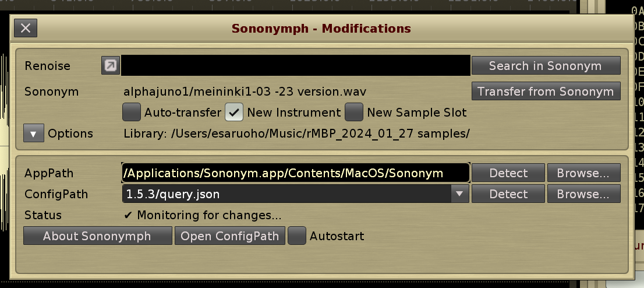Browse for the ConfigPath file
Viewport: 644px width, 288px height.
click(x=583, y=194)
